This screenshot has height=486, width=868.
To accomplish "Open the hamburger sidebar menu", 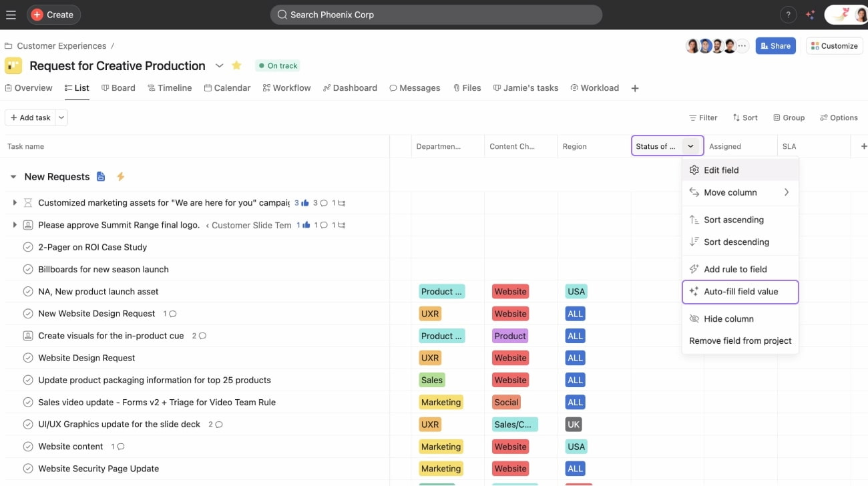I will [11, 14].
